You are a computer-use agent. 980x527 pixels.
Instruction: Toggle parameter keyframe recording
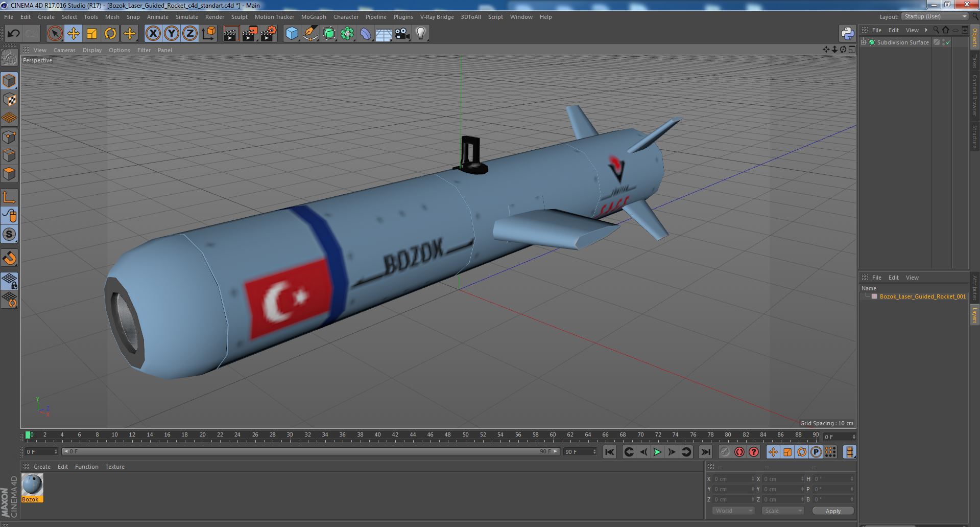click(816, 452)
